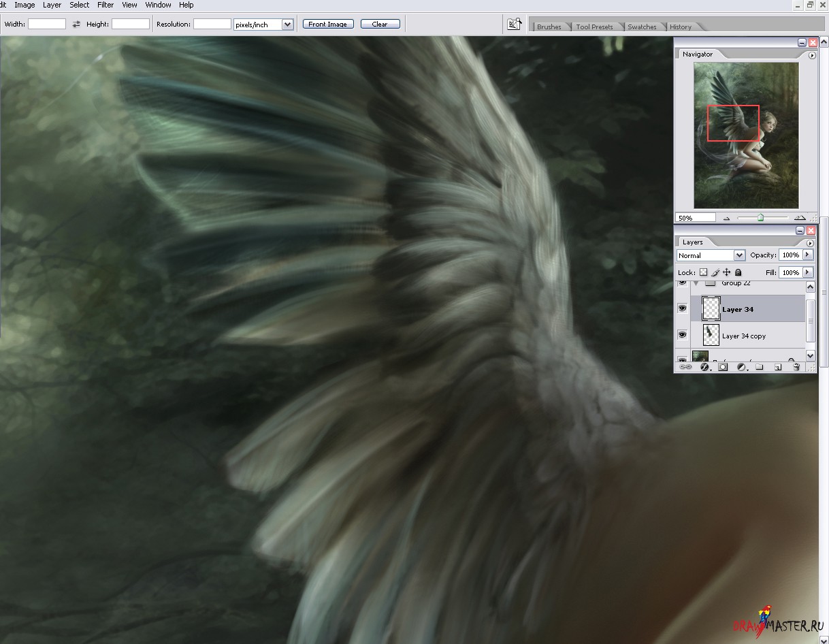
Task: Collapse the Group 22 layer group
Action: click(696, 283)
